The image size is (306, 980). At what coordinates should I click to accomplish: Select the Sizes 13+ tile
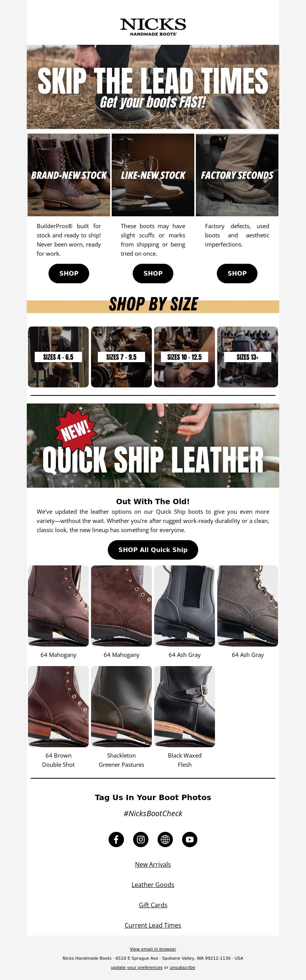click(247, 357)
